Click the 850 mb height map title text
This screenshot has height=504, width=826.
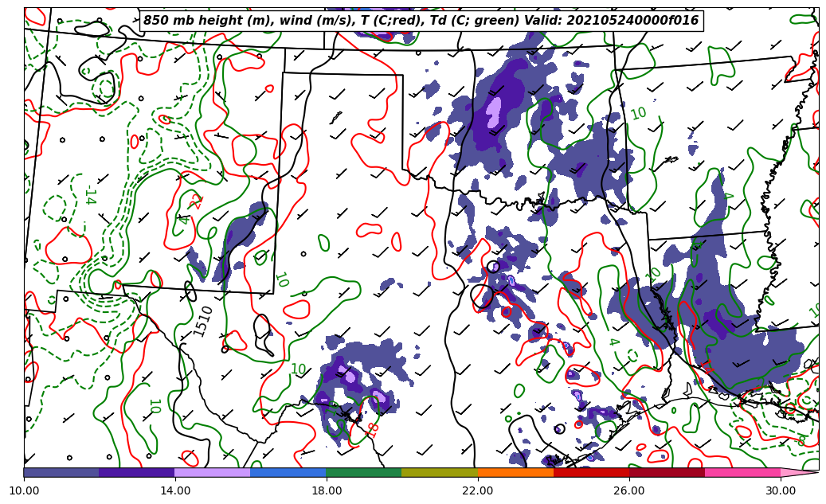tap(421, 20)
